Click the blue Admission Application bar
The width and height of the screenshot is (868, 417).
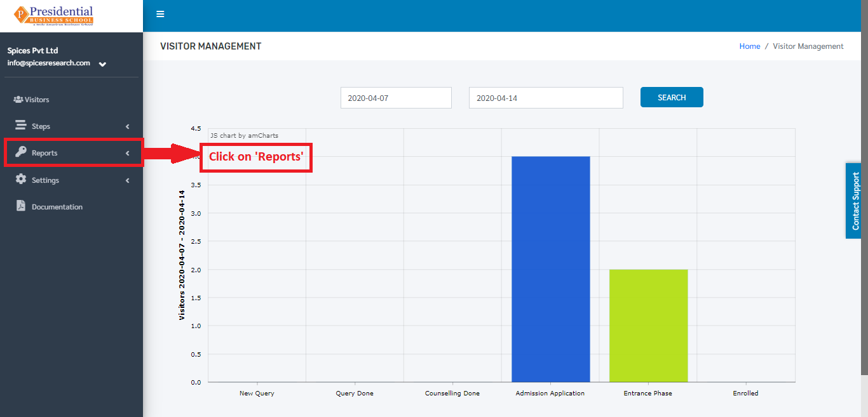(x=551, y=269)
